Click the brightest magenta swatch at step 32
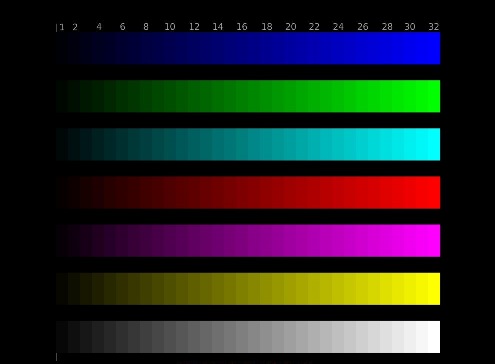Viewport: 495px width, 364px height. [x=434, y=241]
